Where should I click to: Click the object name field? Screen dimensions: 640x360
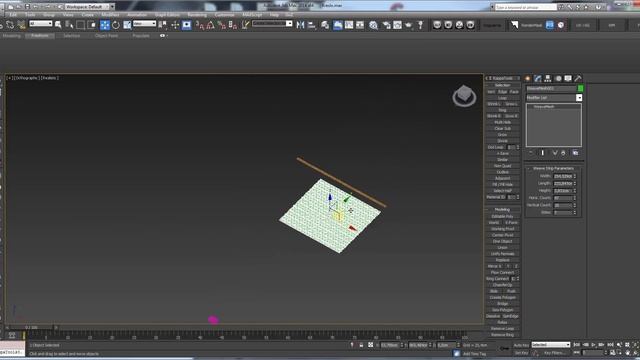(551, 89)
